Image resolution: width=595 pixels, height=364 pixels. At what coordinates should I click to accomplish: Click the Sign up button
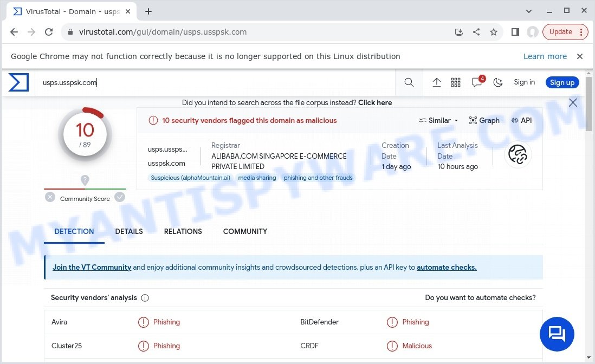[562, 82]
